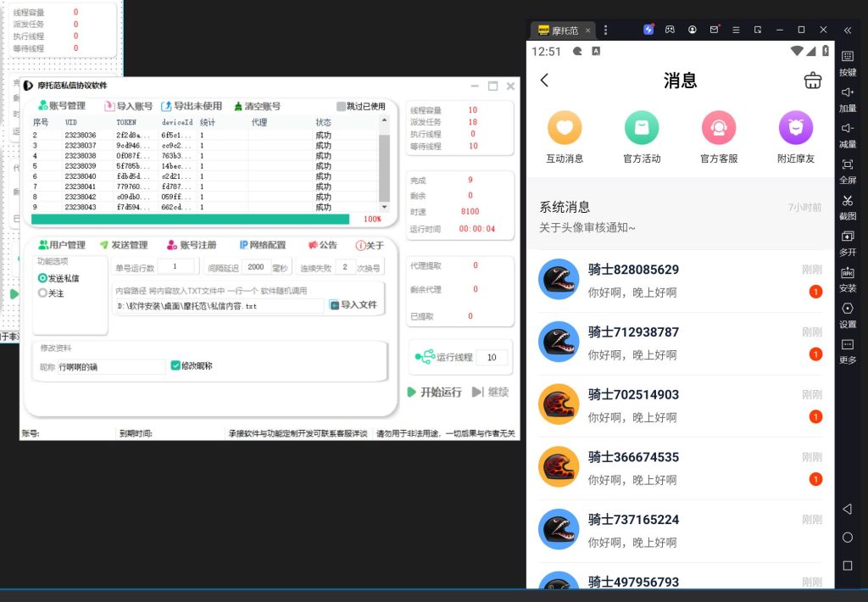Click the 导入文件 button

[x=353, y=305]
